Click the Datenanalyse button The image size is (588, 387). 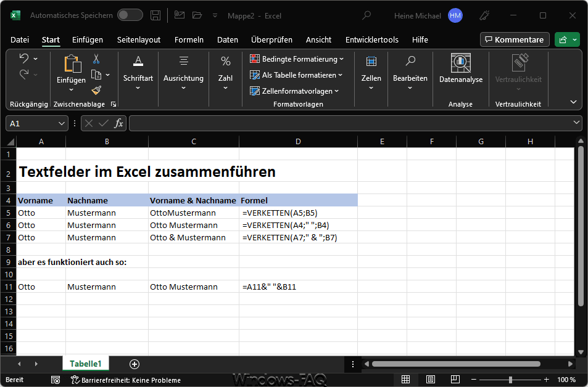pyautogui.click(x=461, y=68)
